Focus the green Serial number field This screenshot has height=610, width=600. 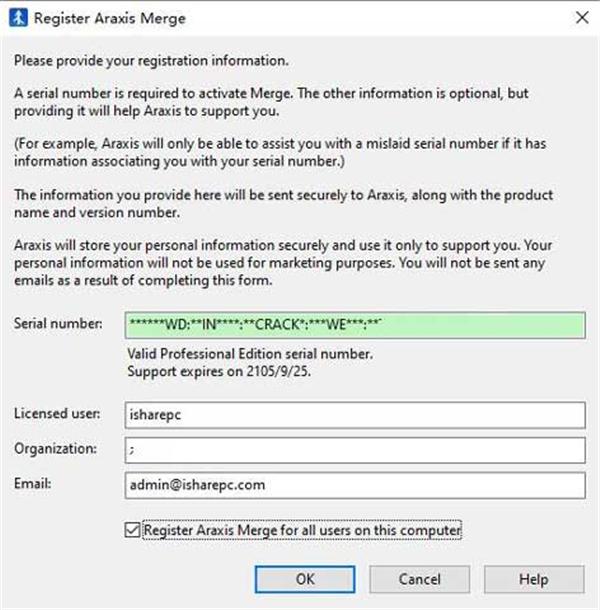tap(355, 325)
